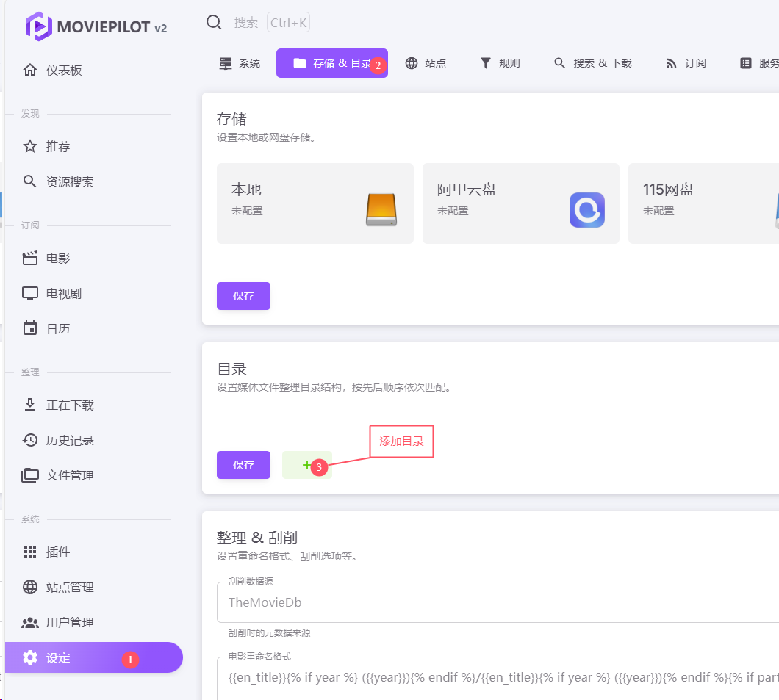Screen dimensions: 779x700
Task: Open the 电影 subscription page
Action: (94, 258)
